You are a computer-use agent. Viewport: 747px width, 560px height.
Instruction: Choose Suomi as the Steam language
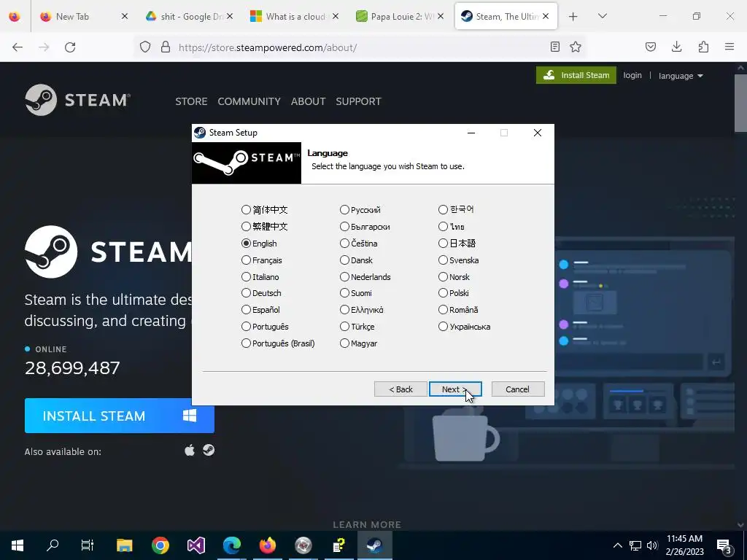click(356, 293)
